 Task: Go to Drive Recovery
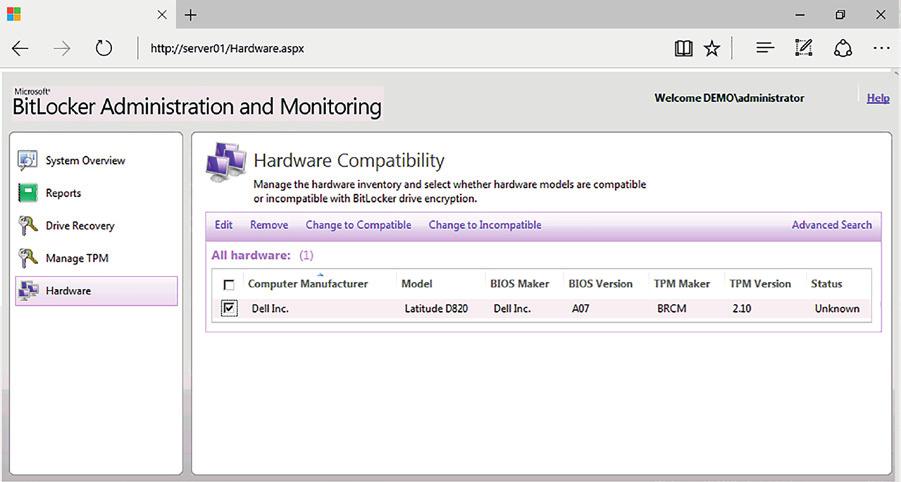point(80,226)
